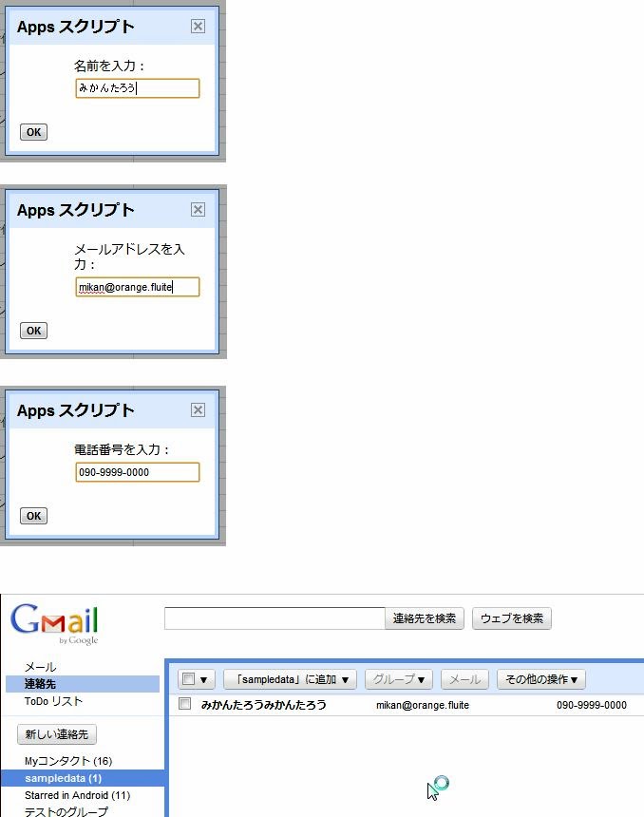
Task: Open ToDo リスト from the sidebar
Action: (x=53, y=701)
